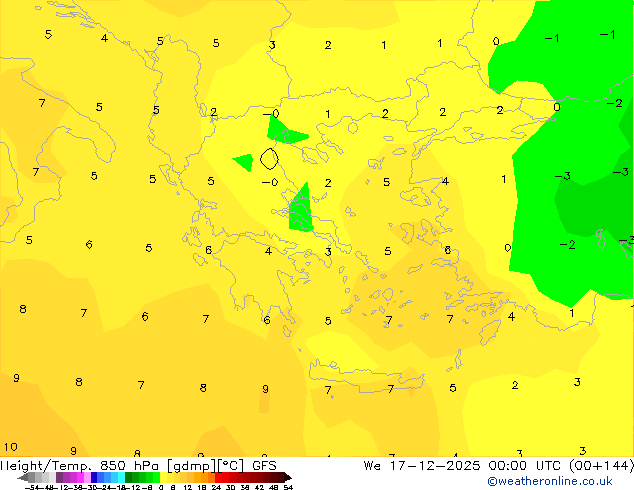634x490 pixels.
Task: Click the left gray arrow end of color scale
Action: point(23,477)
